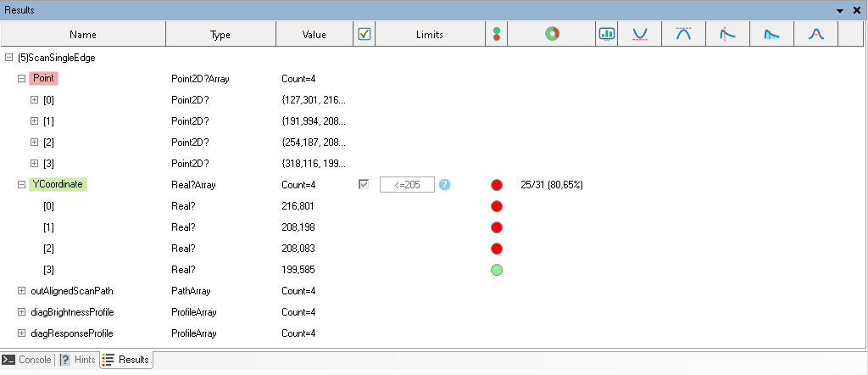The width and height of the screenshot is (868, 375).
Task: Toggle the YCoordinate limits checkbox
Action: click(364, 185)
